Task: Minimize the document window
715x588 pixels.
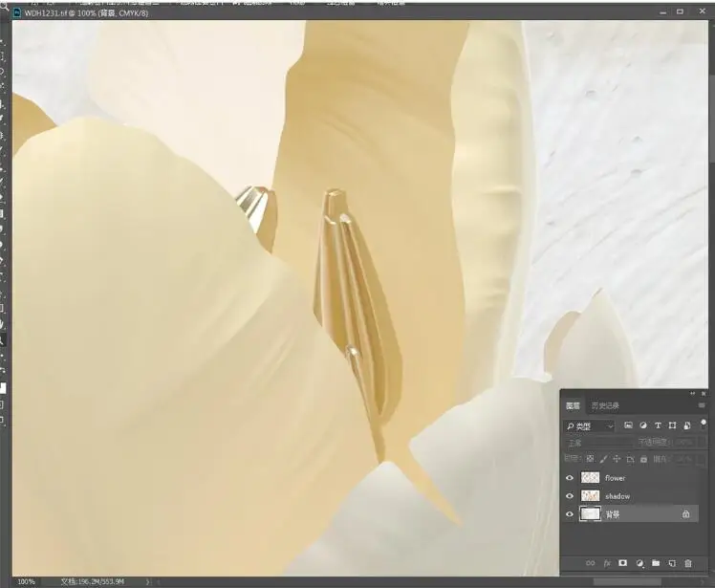Action: coord(663,12)
